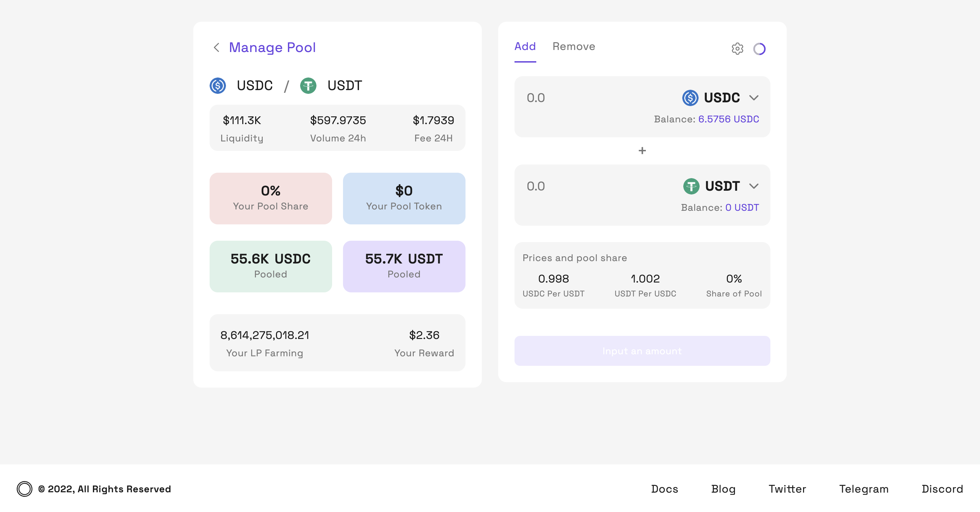Open the settings gear icon
980x512 pixels.
pyautogui.click(x=737, y=49)
